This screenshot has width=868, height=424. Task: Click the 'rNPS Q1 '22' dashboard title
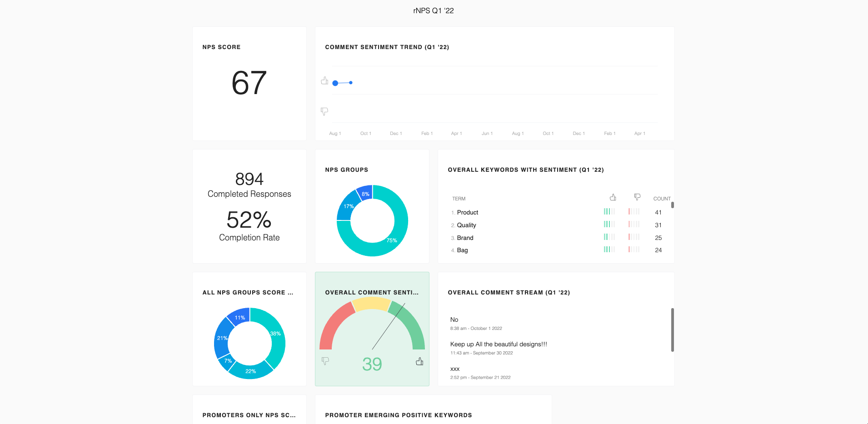click(434, 10)
